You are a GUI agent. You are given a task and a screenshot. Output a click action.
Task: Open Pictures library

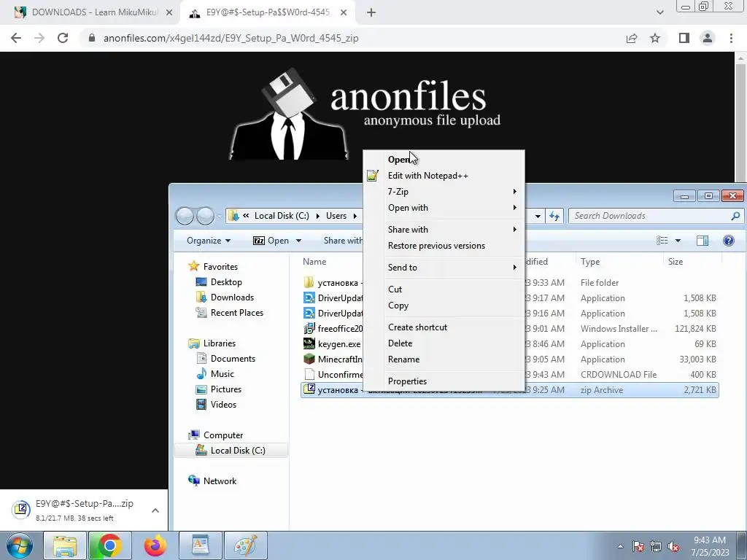226,389
